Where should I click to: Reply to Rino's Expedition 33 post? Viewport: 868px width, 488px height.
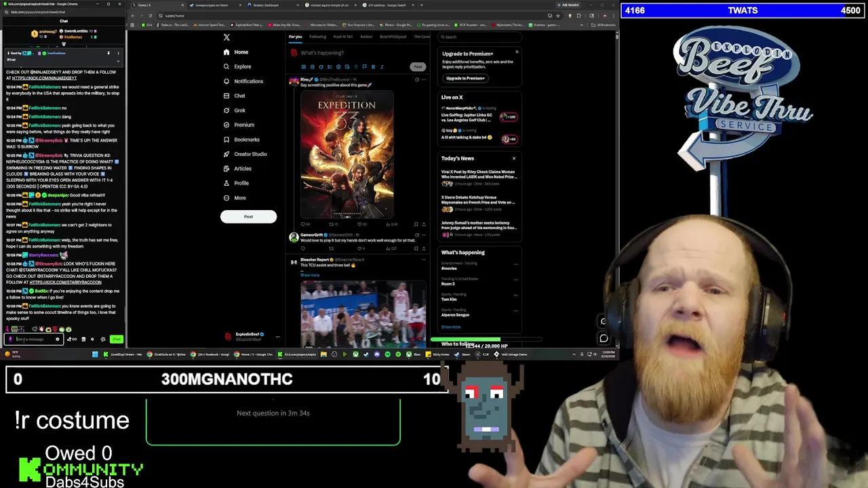pyautogui.click(x=304, y=224)
